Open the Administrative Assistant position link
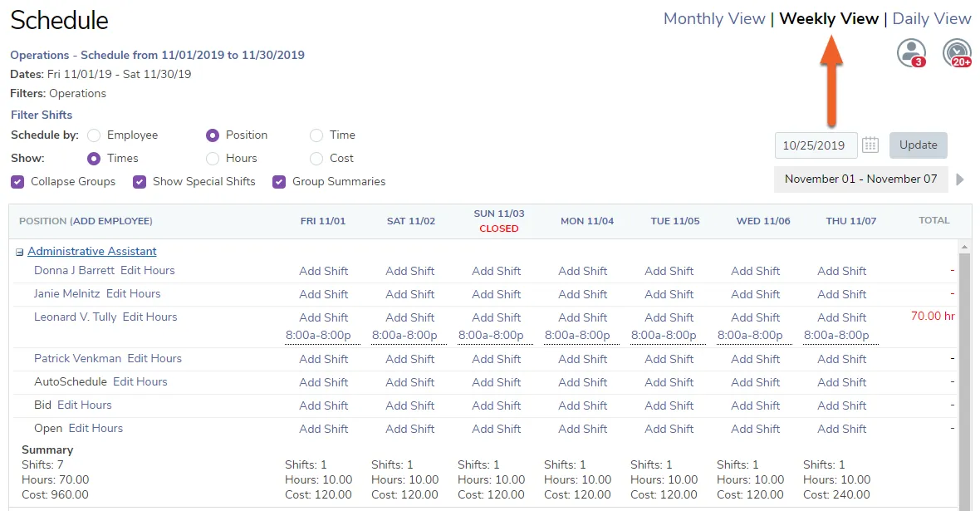Screen dimensions: 980x511 (x=92, y=252)
